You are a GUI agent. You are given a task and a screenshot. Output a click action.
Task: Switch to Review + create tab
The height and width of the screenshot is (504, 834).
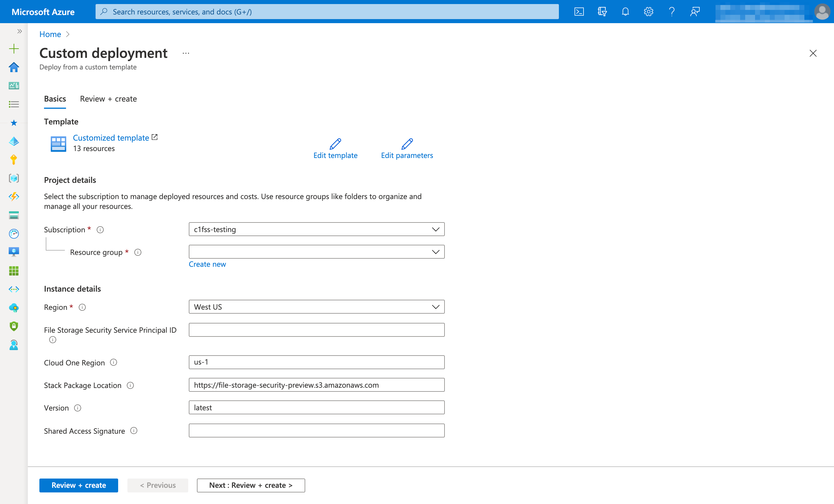[108, 99]
